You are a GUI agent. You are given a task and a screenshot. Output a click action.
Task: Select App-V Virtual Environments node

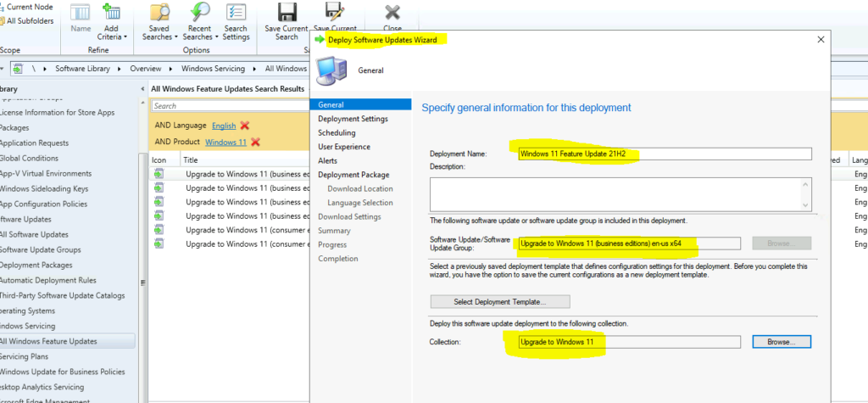pyautogui.click(x=46, y=174)
